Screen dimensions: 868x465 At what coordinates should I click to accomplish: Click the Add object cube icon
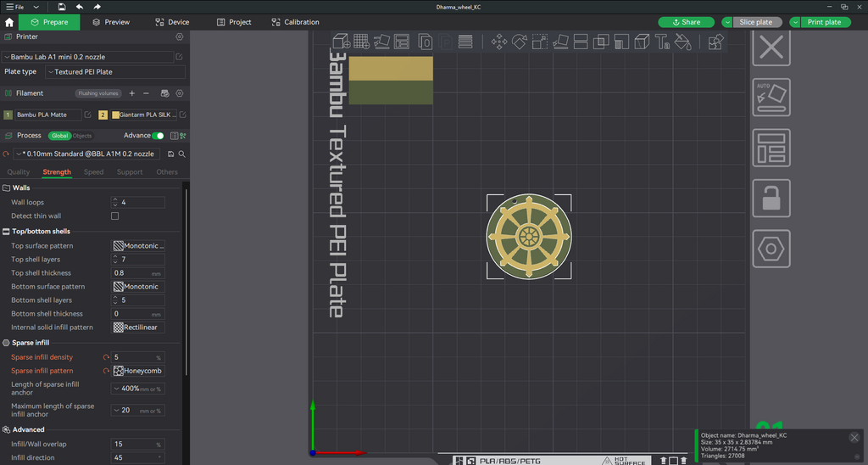coord(342,42)
